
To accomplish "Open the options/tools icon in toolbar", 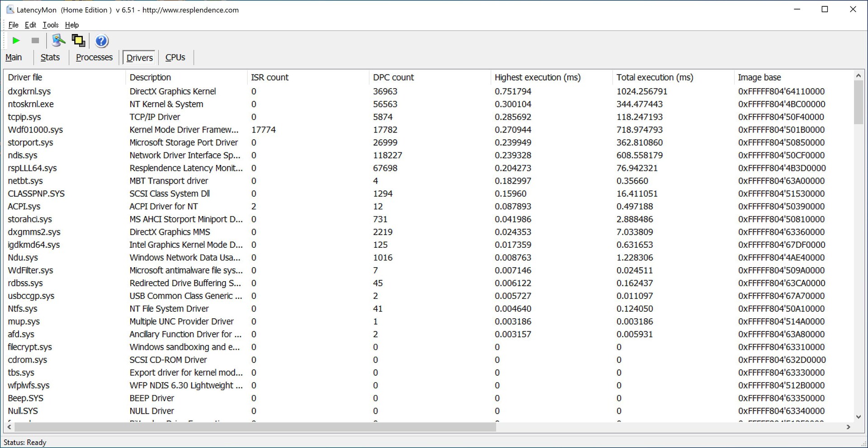I will click(58, 41).
